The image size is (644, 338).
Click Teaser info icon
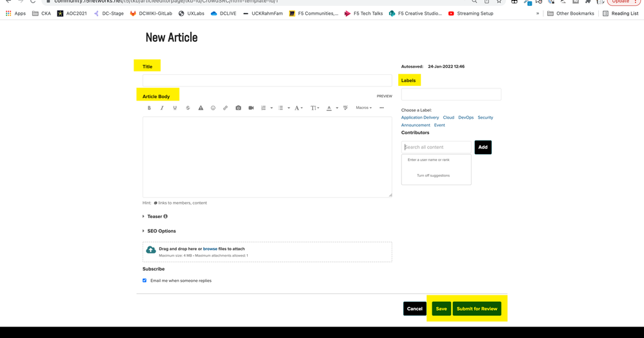(166, 217)
